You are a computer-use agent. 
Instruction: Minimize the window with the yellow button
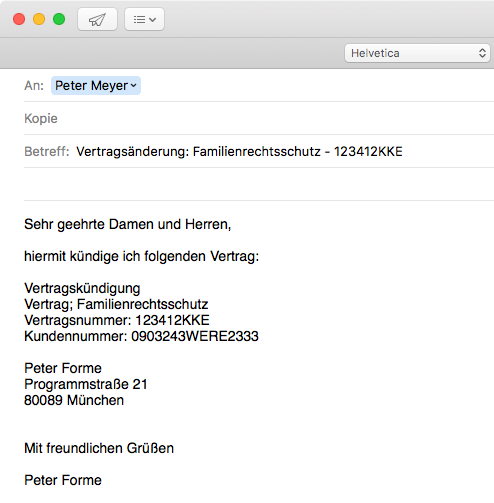[x=39, y=19]
